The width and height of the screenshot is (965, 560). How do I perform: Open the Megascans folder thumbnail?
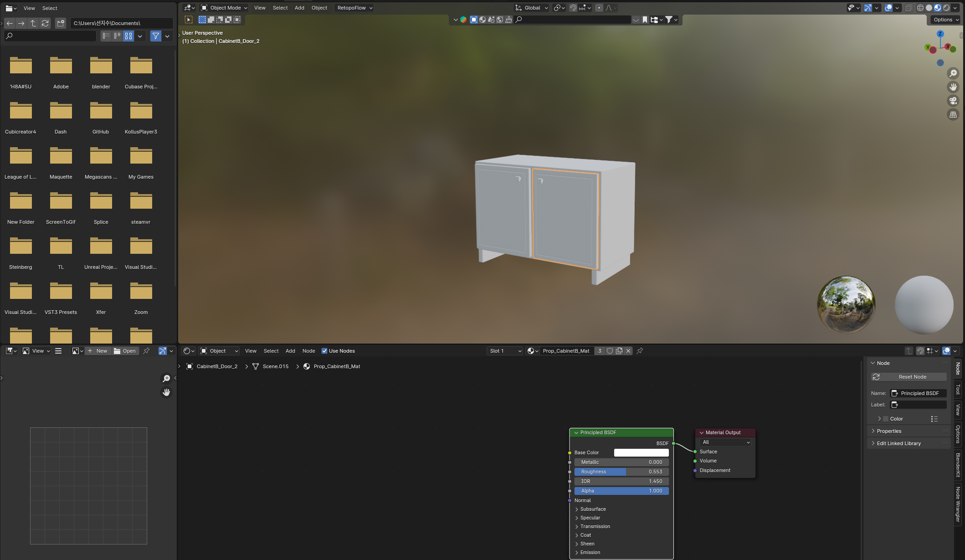tap(101, 157)
